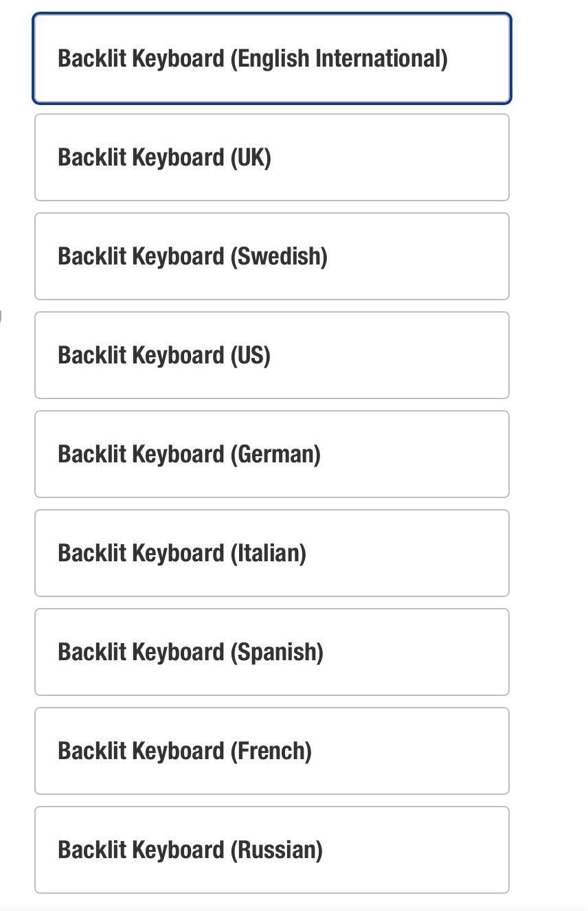Select the Backlit Keyboard (Russian) option

click(x=272, y=850)
